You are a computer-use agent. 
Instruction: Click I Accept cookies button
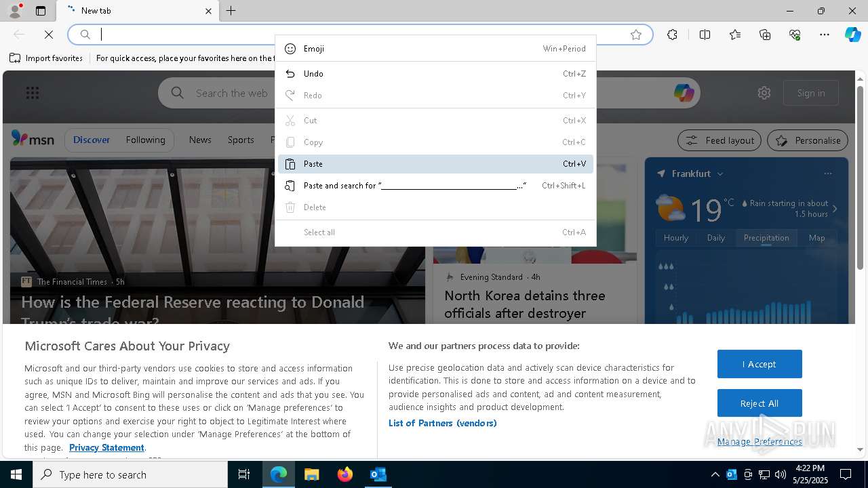coord(759,364)
